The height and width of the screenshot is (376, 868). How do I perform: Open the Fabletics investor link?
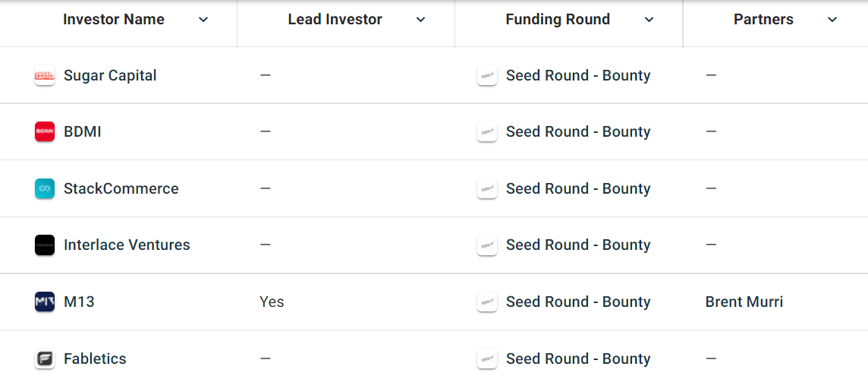[x=95, y=359]
